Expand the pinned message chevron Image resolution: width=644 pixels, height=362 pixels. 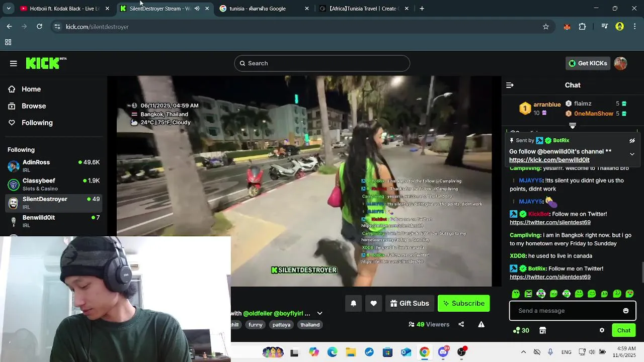tap(632, 154)
